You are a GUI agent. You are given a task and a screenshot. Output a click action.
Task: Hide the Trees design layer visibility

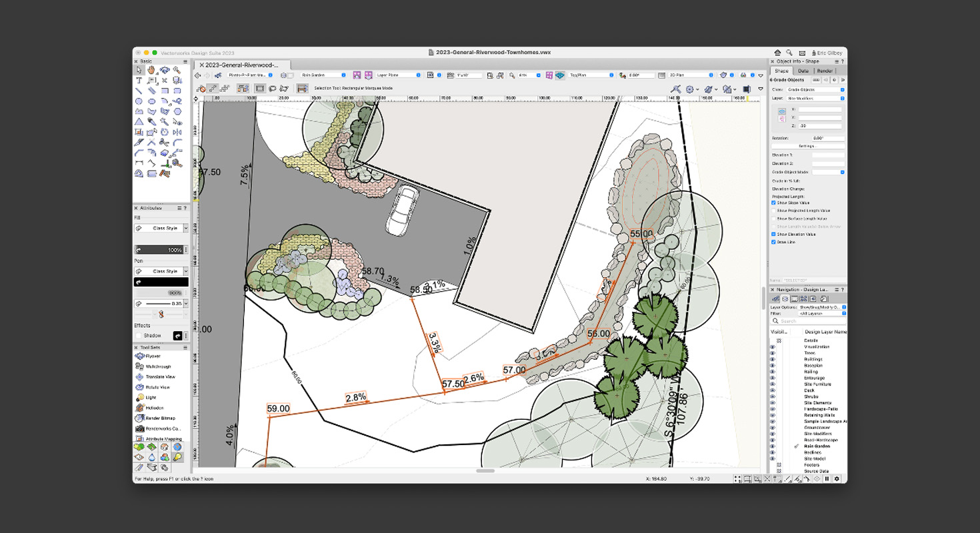(773, 352)
